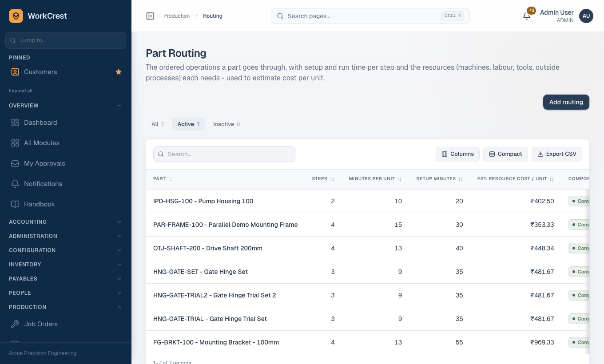Collapse sidebar using the panel toggle icon

click(150, 16)
